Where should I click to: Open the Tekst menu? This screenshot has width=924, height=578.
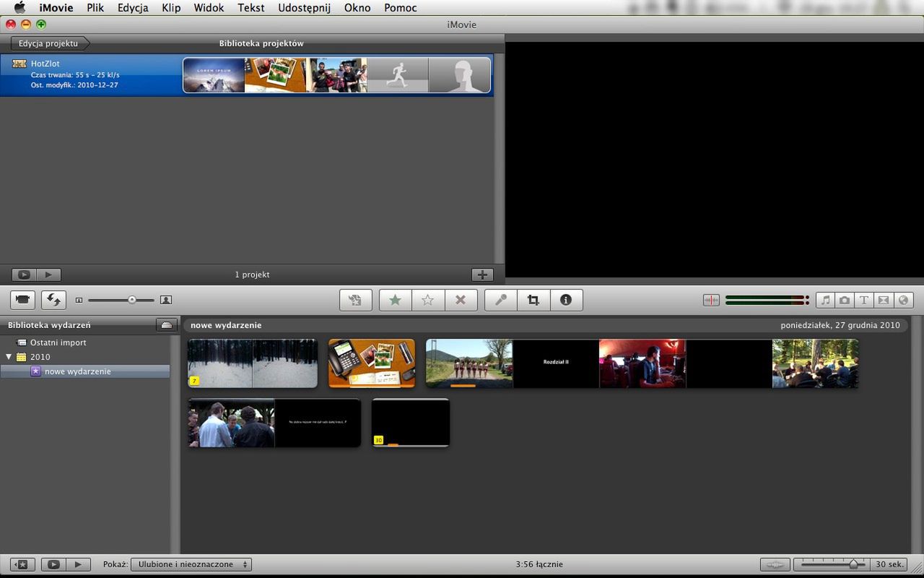coord(251,8)
